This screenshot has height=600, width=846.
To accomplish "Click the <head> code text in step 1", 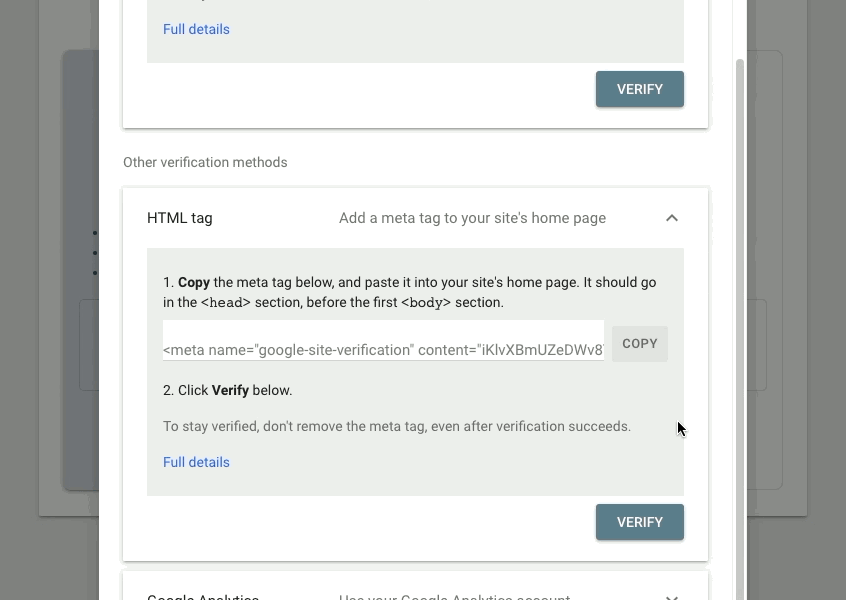I will click(x=226, y=302).
